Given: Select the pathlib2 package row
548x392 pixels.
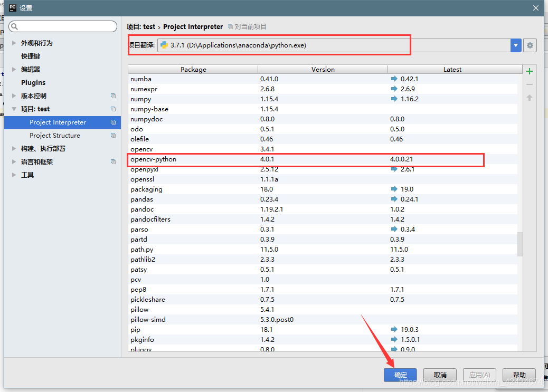Looking at the screenshot, I should tap(323, 259).
